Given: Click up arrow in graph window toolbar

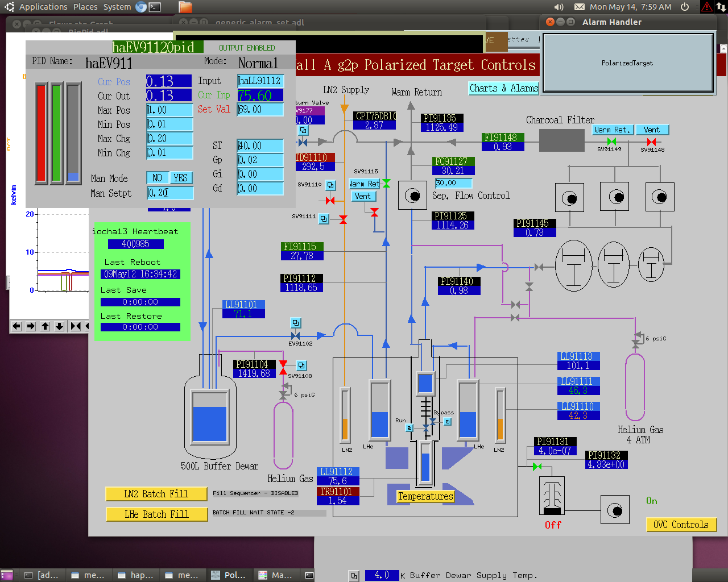Looking at the screenshot, I should (45, 326).
